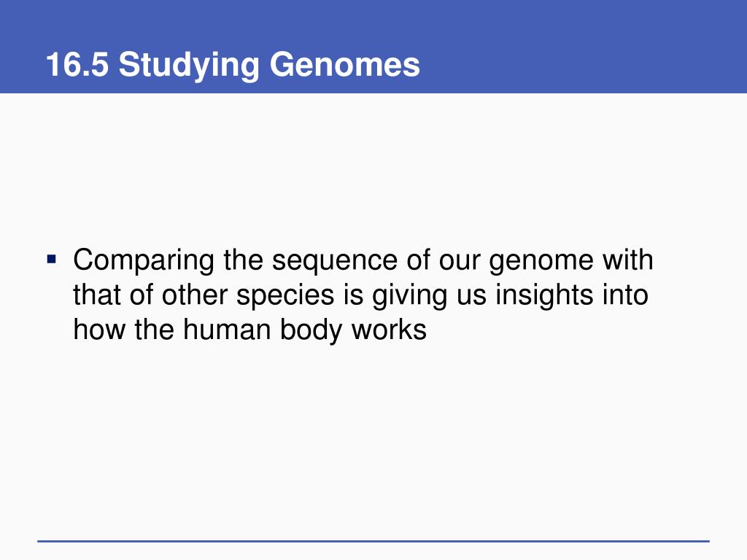Select the slide title '16.5 Studying Genomes'

pos(233,65)
